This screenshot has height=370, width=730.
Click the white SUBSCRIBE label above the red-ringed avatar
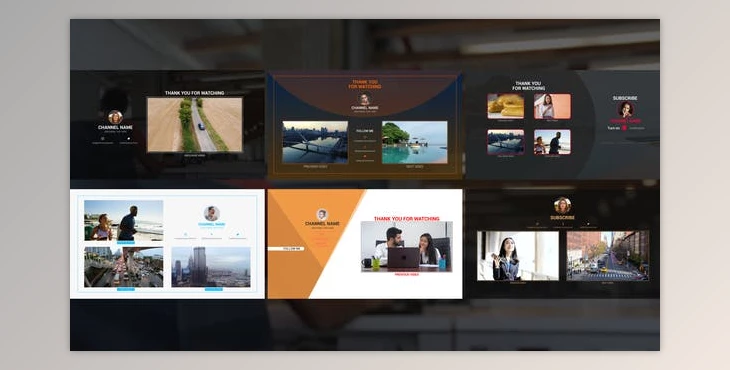point(625,98)
